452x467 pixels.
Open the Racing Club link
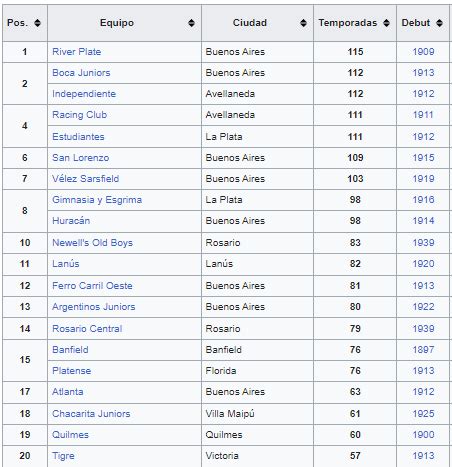click(x=80, y=115)
